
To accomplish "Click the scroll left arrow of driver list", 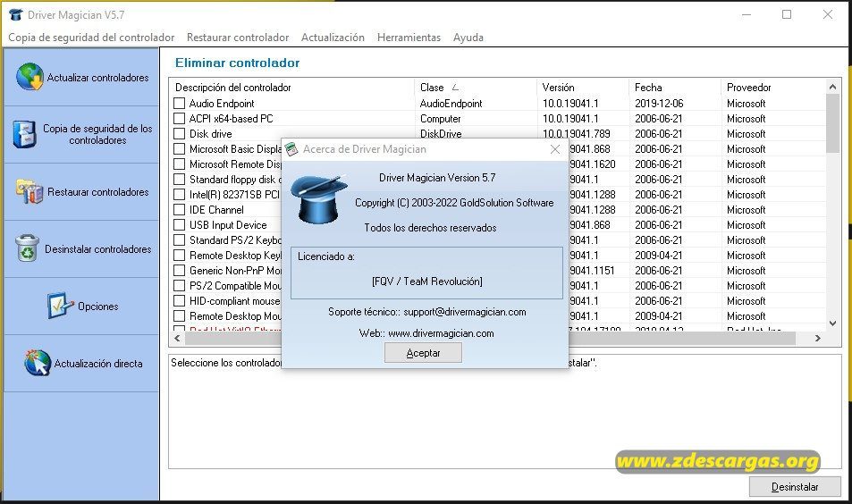I will 177,338.
